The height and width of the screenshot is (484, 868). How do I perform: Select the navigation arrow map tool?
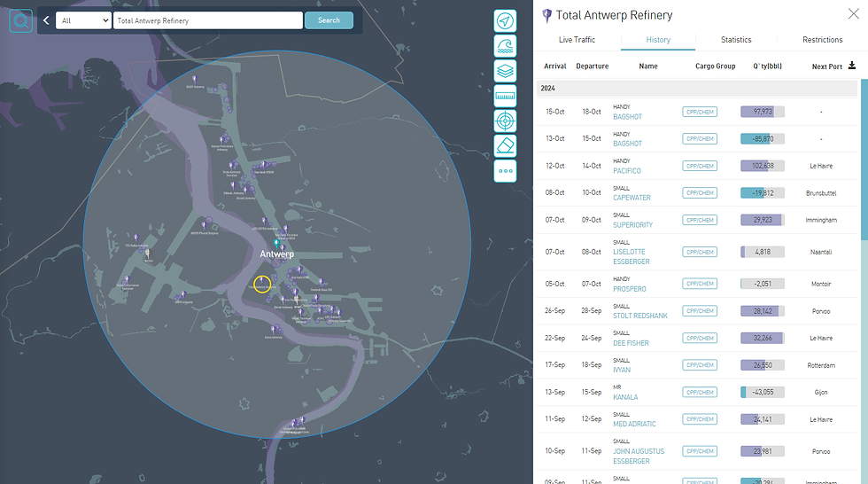coord(505,21)
